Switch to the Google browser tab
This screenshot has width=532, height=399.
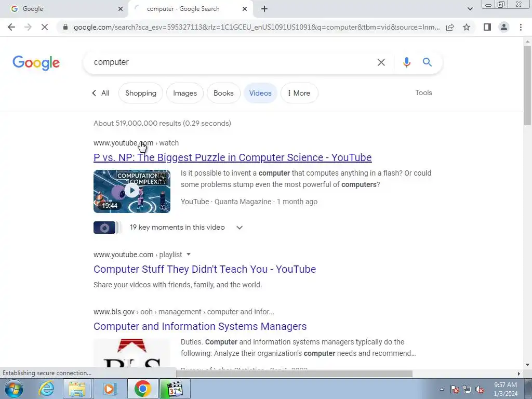coord(64,9)
